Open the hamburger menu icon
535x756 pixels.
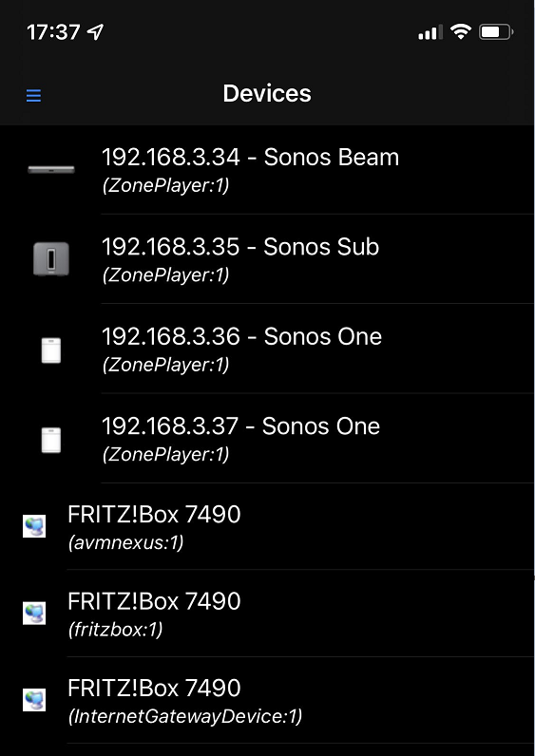(x=33, y=96)
